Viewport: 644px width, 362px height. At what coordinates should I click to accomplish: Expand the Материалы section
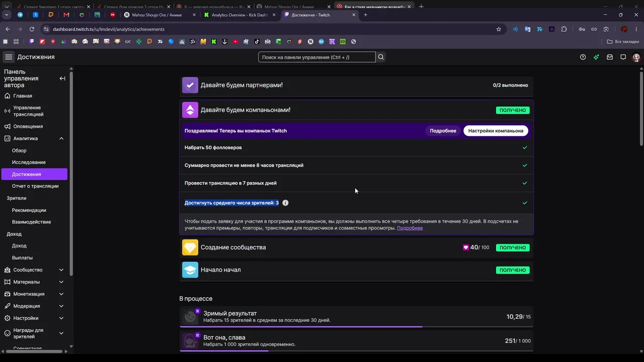click(x=61, y=282)
